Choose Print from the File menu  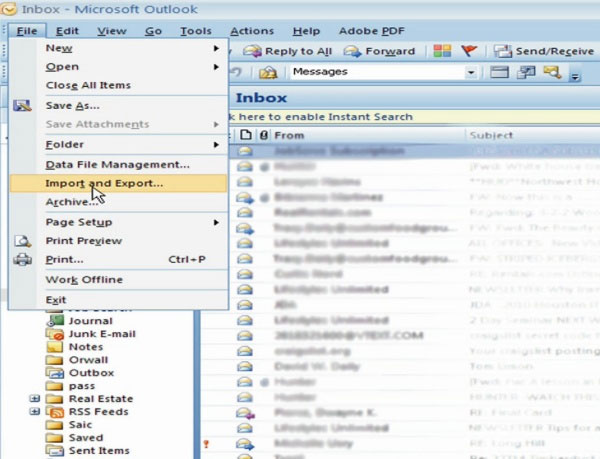coord(119,260)
